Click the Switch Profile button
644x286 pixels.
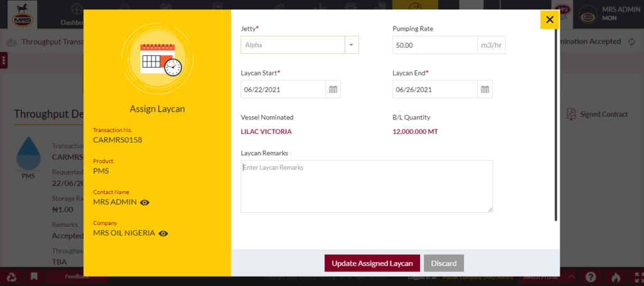tap(540, 277)
